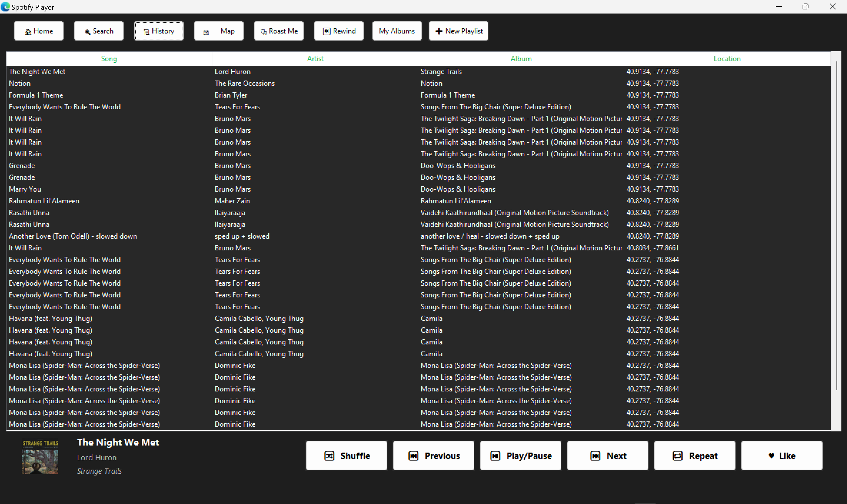
Task: Sort by the Artist column header
Action: 315,58
